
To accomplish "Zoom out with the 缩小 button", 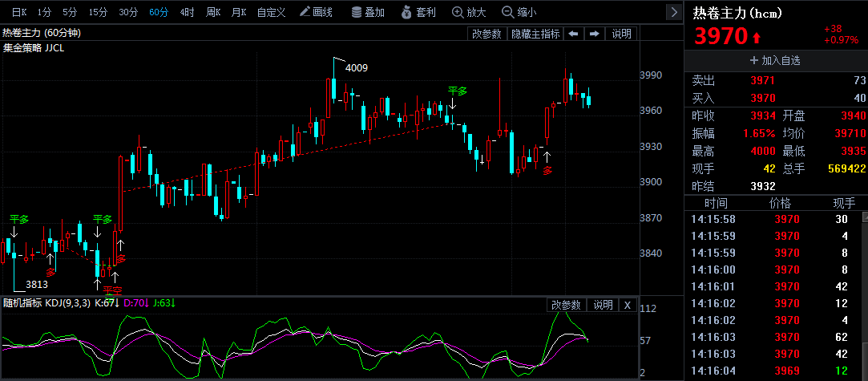I will (519, 12).
